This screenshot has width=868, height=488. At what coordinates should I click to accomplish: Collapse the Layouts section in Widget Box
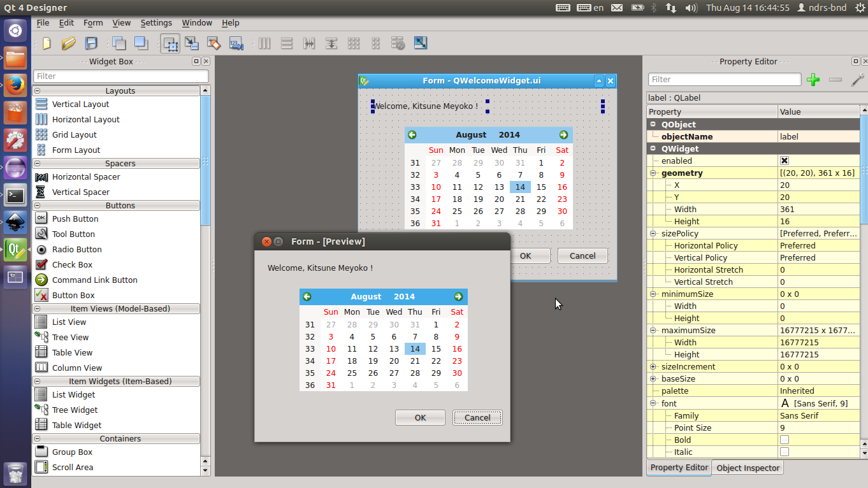pyautogui.click(x=39, y=90)
